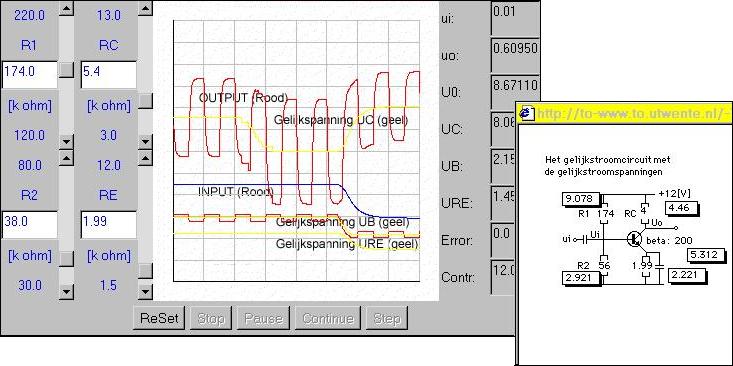This screenshot has height=366, width=733.
Task: Click the R1 scrollbar up arrow
Action: pyautogui.click(x=67, y=8)
